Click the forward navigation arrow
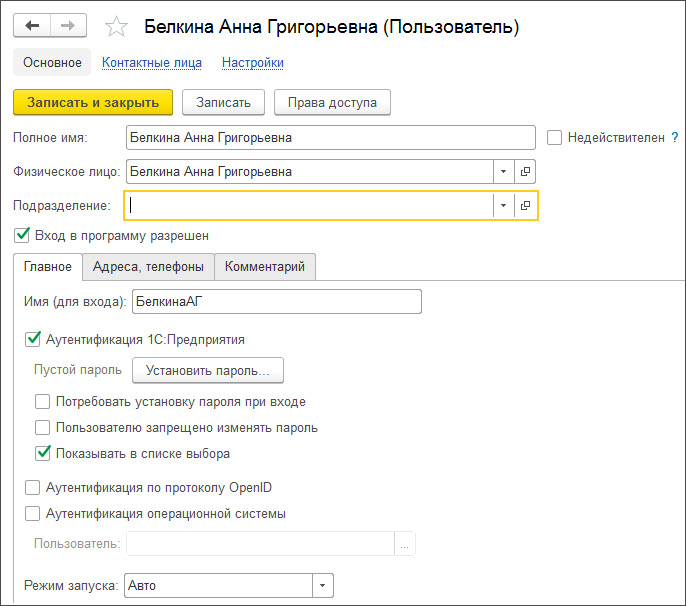The image size is (686, 606). (68, 26)
